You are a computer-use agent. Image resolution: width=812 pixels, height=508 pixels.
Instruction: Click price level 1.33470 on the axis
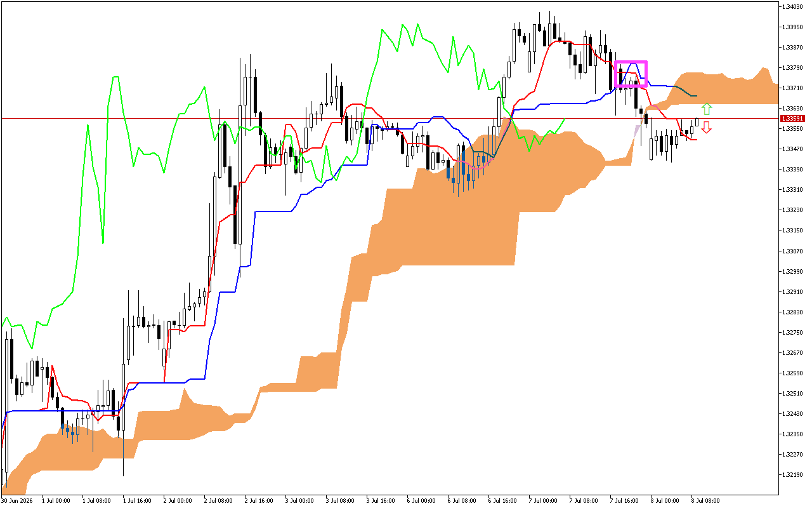click(793, 149)
